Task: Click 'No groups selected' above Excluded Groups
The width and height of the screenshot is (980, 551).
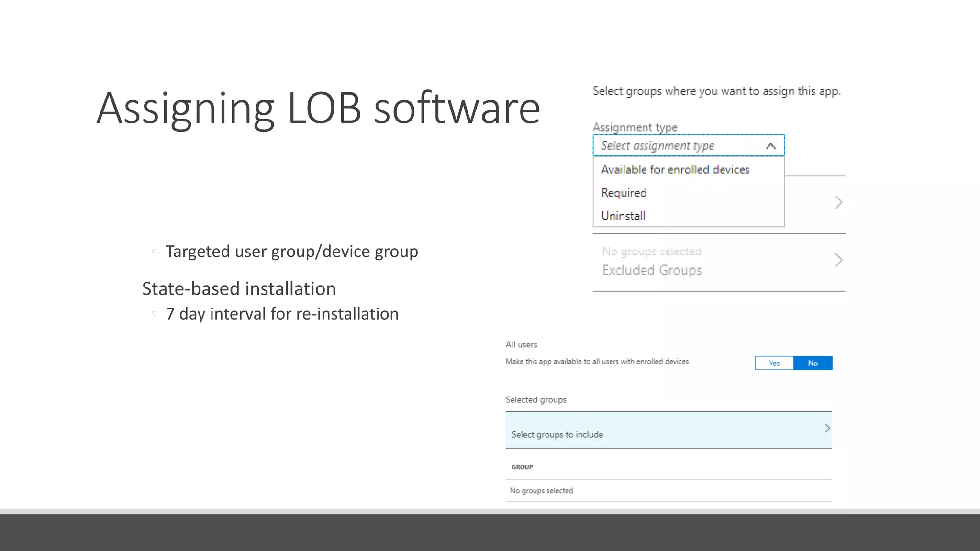Action: (651, 251)
